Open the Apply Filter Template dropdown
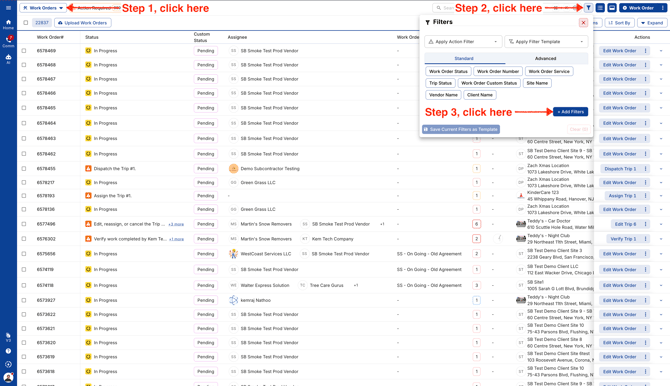 547,41
